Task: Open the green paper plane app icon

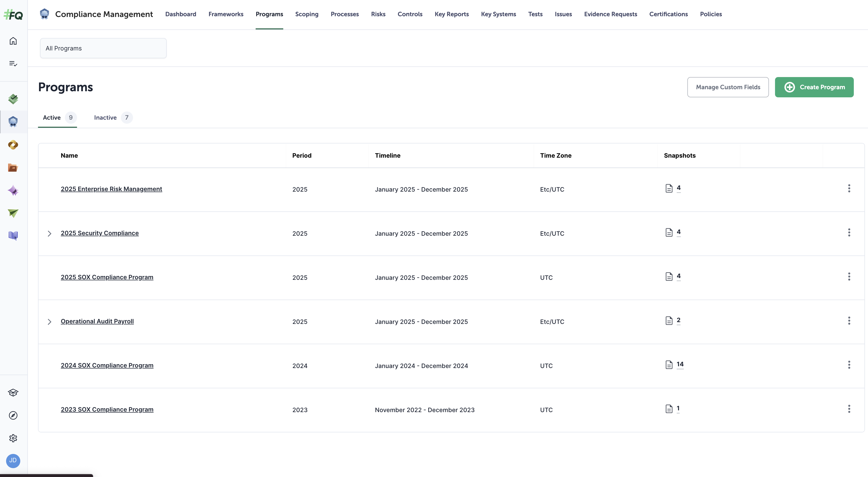Action: [13, 213]
